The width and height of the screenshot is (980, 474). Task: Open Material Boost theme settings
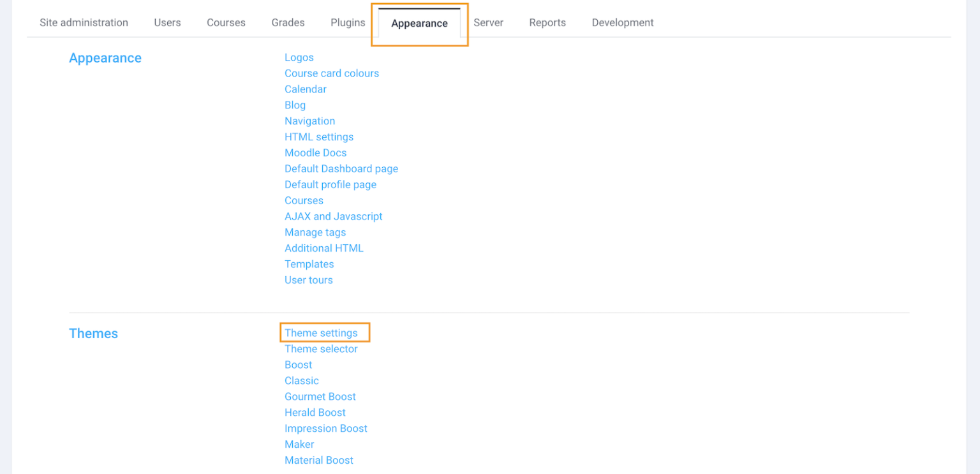318,460
